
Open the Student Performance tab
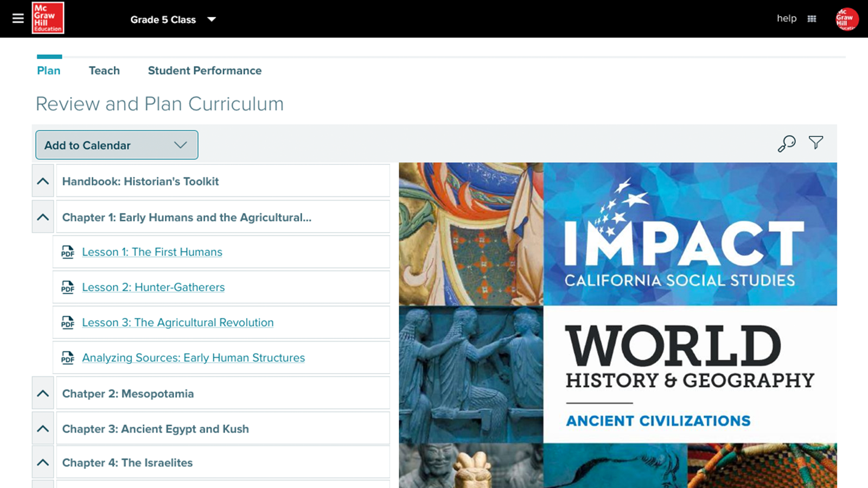[205, 70]
